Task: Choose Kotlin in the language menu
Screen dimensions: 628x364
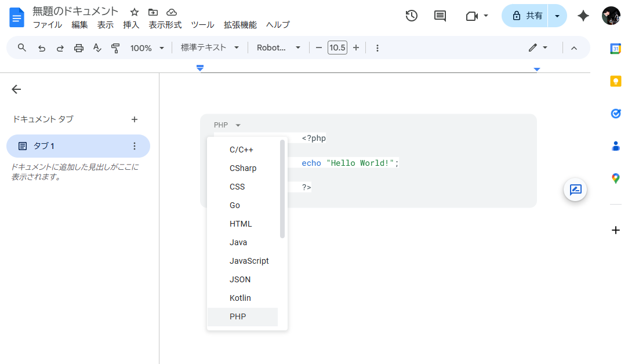Action: tap(240, 298)
